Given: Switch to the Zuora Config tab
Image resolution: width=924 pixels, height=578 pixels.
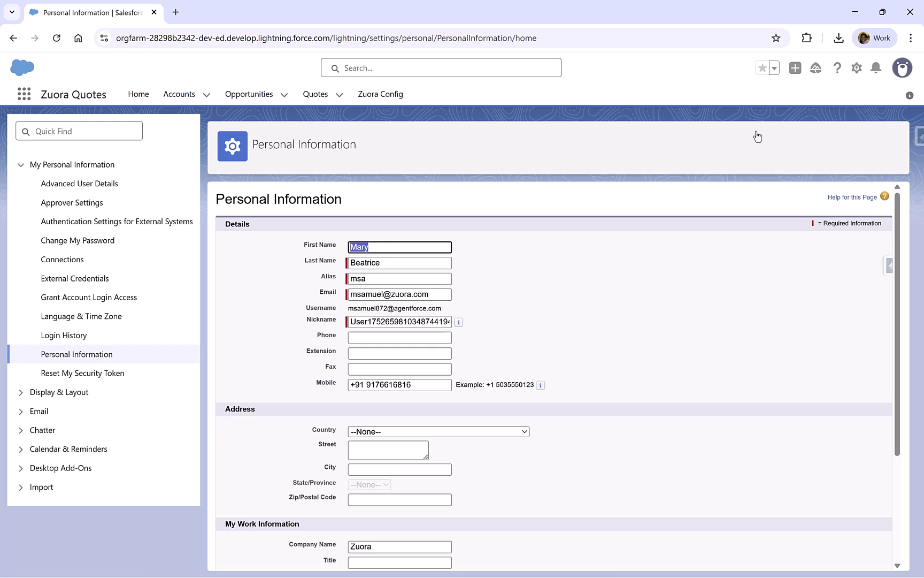Looking at the screenshot, I should (x=380, y=94).
